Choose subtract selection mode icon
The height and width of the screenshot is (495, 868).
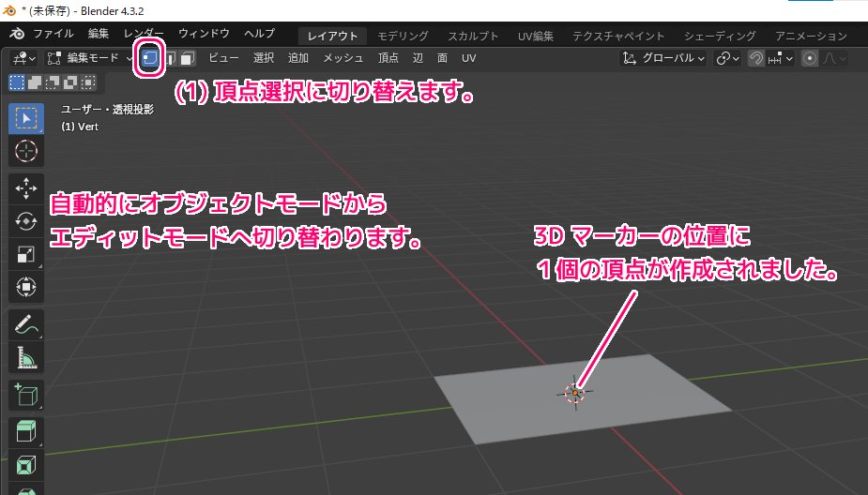point(53,82)
